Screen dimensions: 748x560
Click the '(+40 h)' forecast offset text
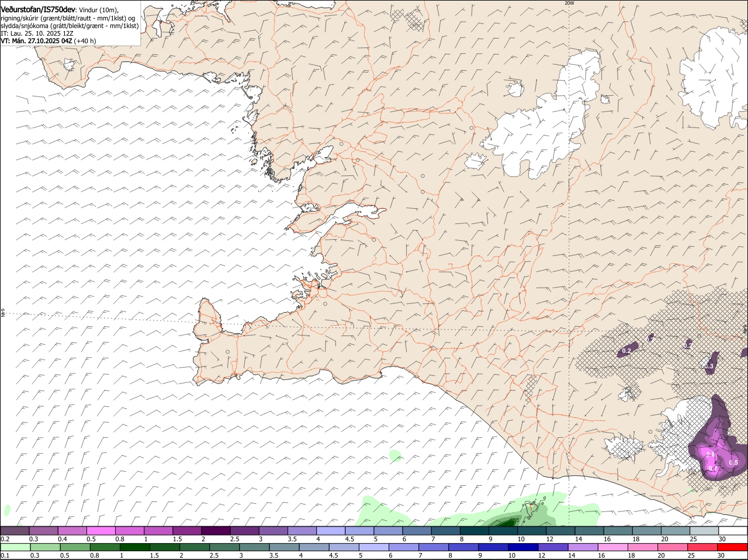(x=85, y=41)
